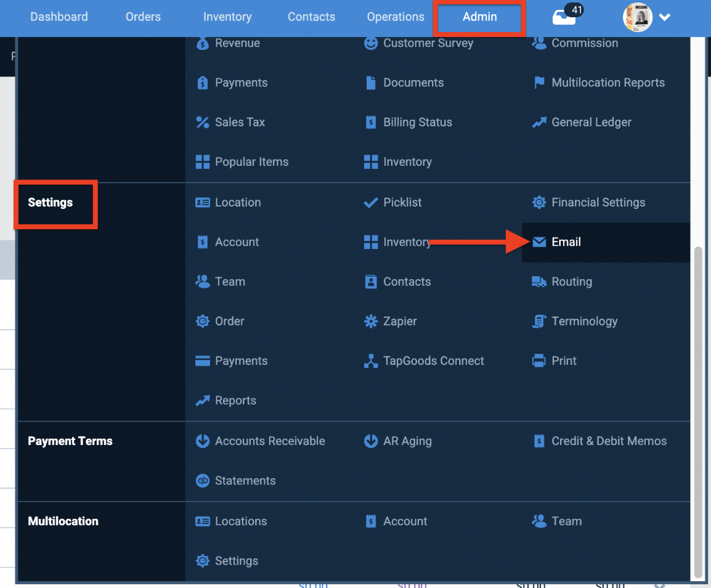Click the Popular Items grid icon
Screen dimensions: 711x588
pos(202,161)
